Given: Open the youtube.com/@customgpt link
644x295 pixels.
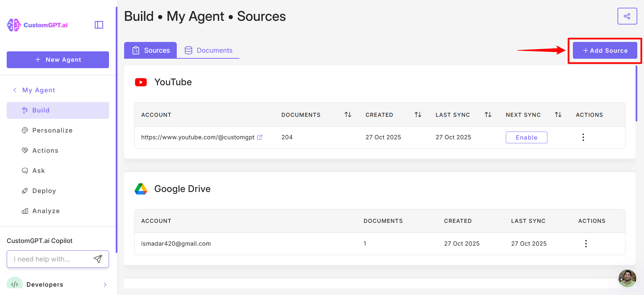Looking at the screenshot, I should coord(198,137).
